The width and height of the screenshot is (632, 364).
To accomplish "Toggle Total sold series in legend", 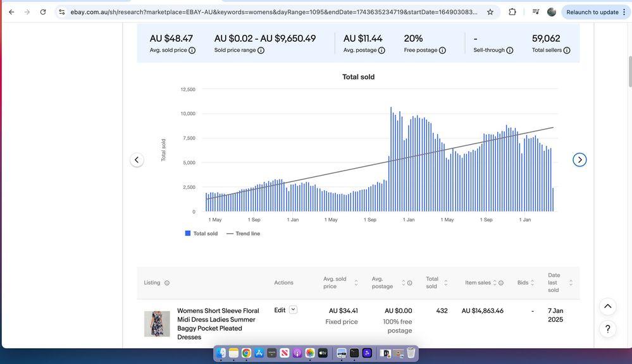I will [201, 234].
